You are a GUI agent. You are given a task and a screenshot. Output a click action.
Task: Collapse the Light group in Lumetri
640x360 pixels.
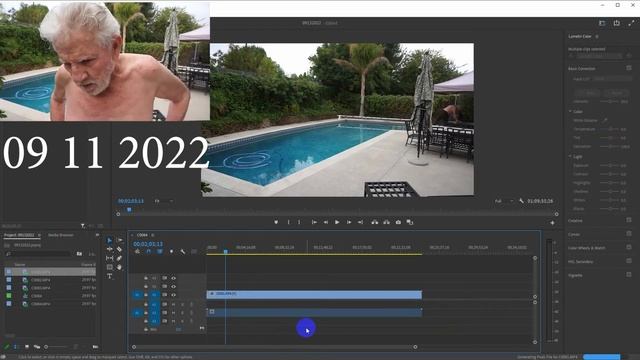coord(570,157)
